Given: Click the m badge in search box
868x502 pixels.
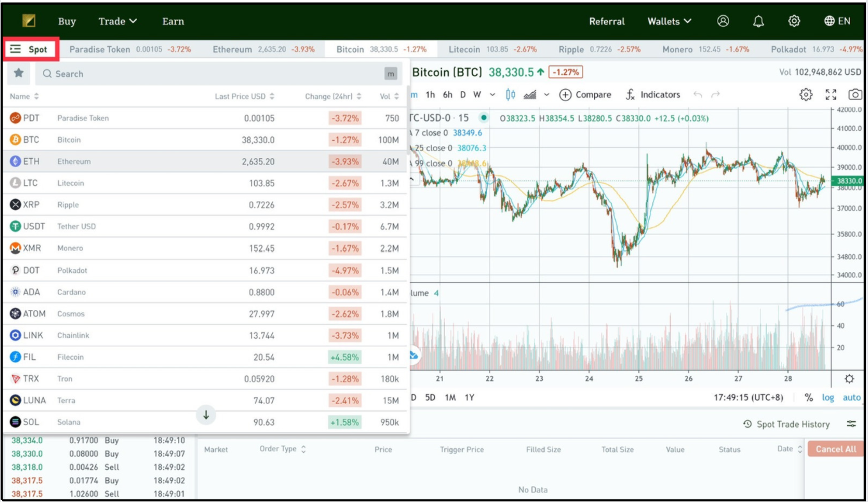Looking at the screenshot, I should pos(391,74).
